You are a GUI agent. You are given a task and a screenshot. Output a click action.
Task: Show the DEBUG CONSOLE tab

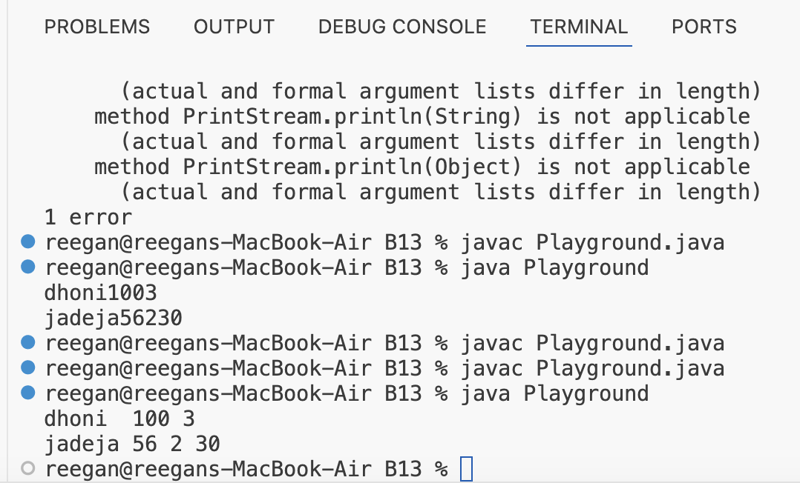[x=402, y=27]
